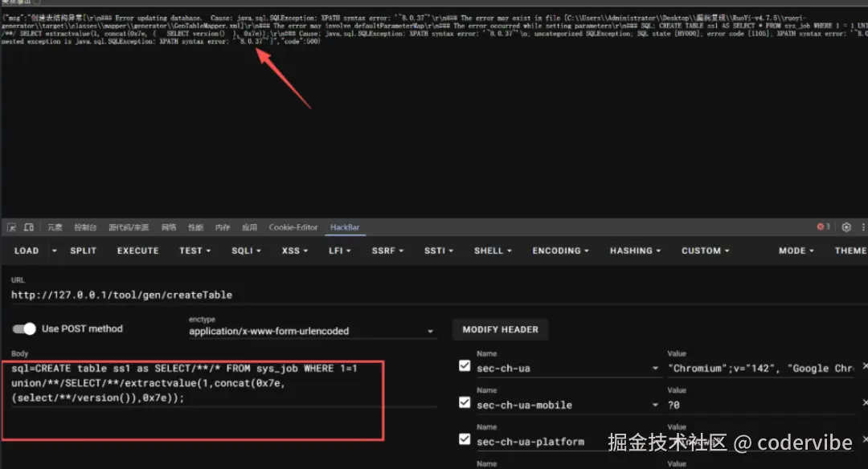868x469 pixels.
Task: Click the LOAD button in HackBar
Action: click(27, 251)
